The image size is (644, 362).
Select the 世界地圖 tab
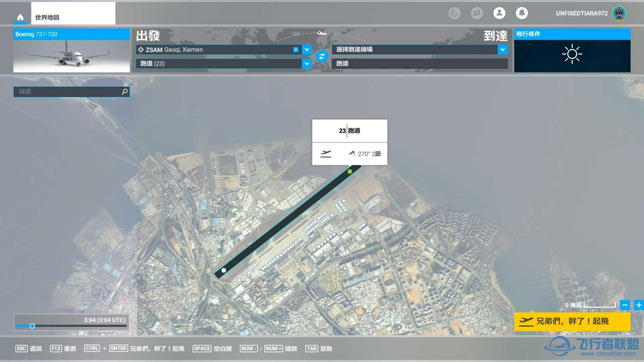pos(73,13)
